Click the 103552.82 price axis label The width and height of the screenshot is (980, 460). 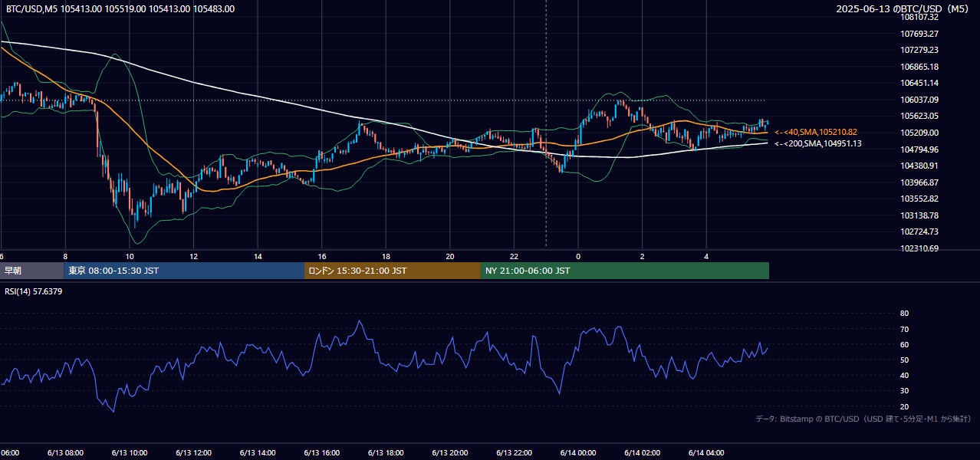tap(919, 199)
